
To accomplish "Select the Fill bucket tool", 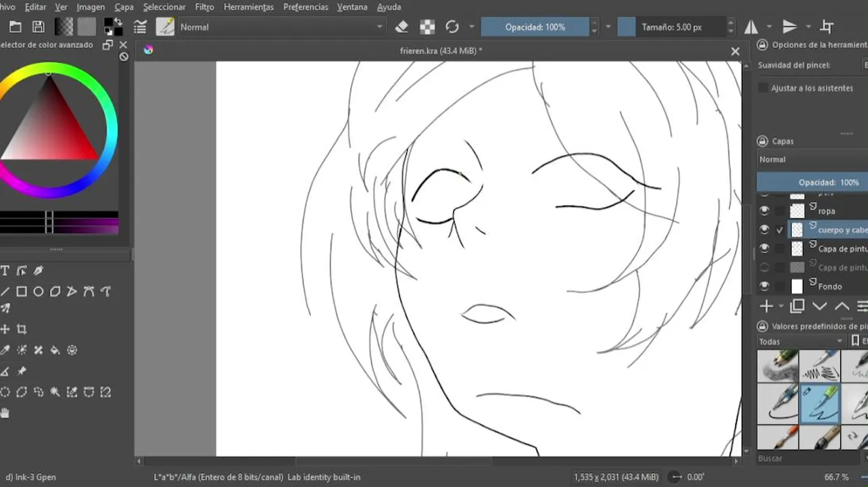I will (x=55, y=350).
